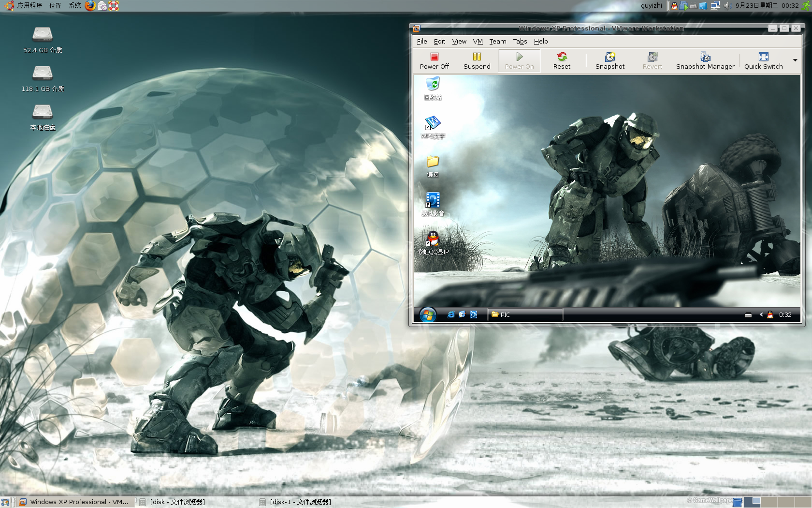Image resolution: width=812 pixels, height=508 pixels.
Task: Click the show desktop button in bottom panel
Action: pos(5,502)
